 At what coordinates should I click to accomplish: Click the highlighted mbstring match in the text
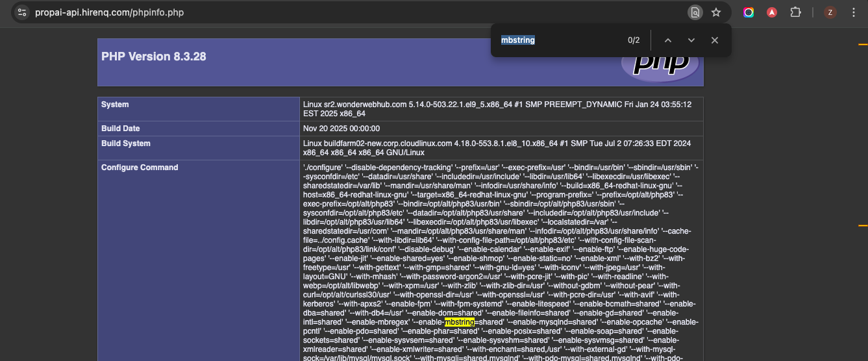coord(460,322)
